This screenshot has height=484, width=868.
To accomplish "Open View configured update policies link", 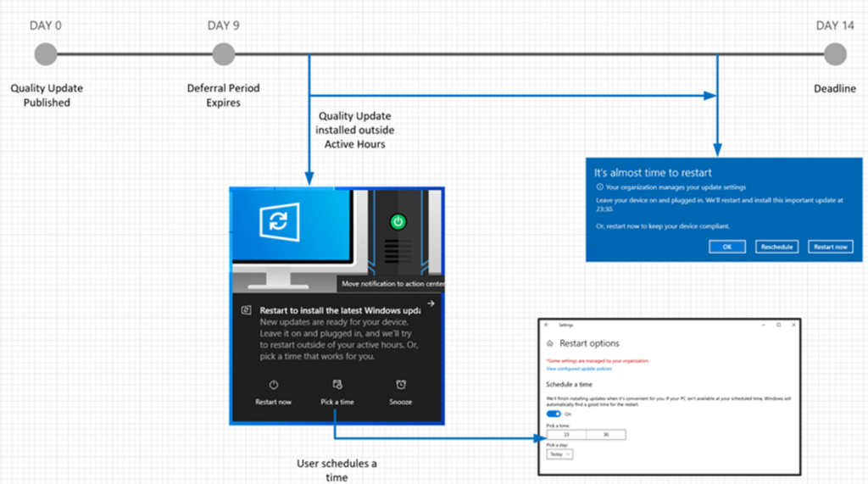I will (578, 369).
